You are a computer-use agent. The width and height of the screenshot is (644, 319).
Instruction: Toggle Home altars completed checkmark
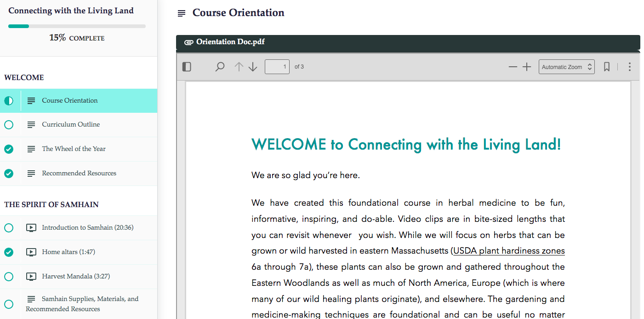click(x=9, y=252)
